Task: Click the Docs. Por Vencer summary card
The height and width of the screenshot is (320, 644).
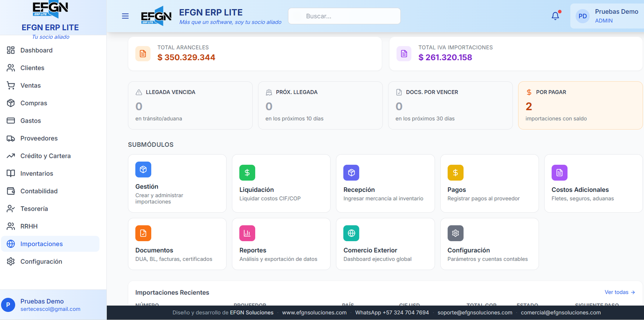Action: (x=450, y=105)
